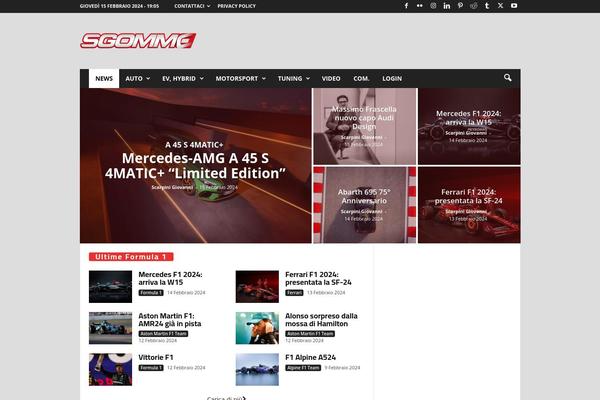Click the Alpine A524 thumbnail
This screenshot has width=600, height=400.
coord(257,369)
